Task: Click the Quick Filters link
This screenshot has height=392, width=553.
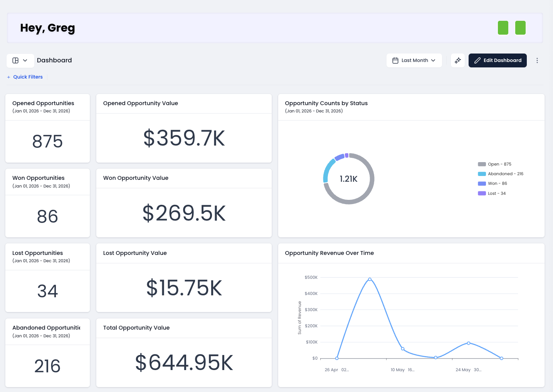Action: [x=25, y=77]
